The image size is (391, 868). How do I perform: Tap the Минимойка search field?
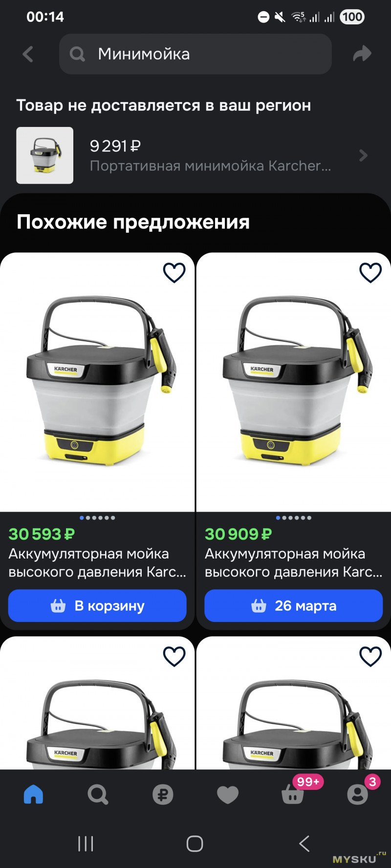click(195, 54)
